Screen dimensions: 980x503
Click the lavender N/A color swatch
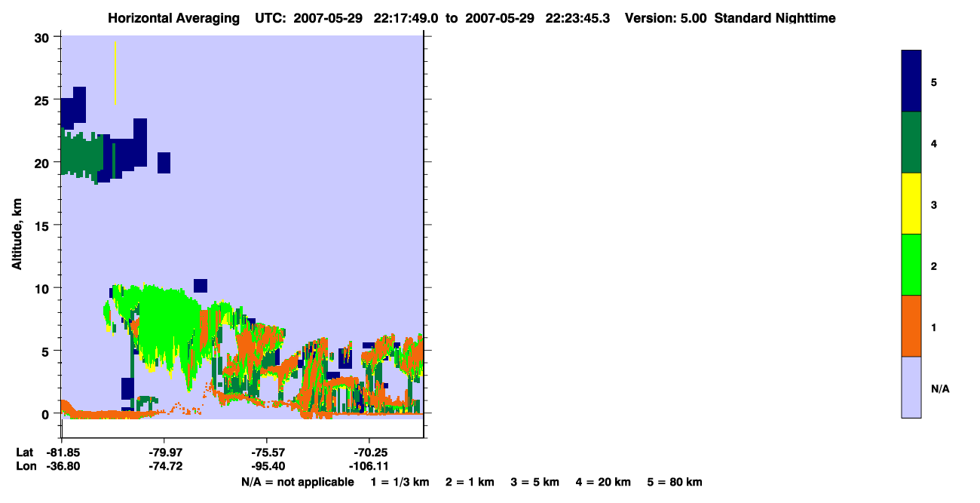pos(911,387)
